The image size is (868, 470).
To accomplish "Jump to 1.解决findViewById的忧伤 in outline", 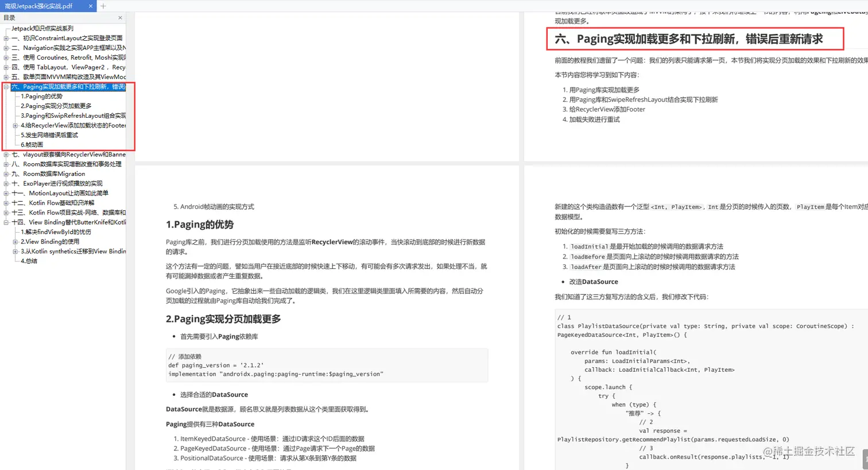I will [56, 232].
